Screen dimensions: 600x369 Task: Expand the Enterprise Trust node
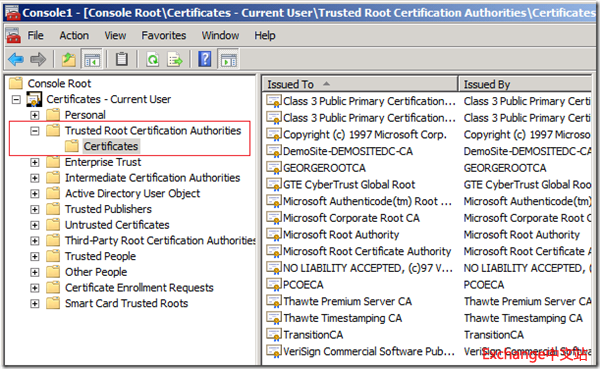(x=35, y=163)
